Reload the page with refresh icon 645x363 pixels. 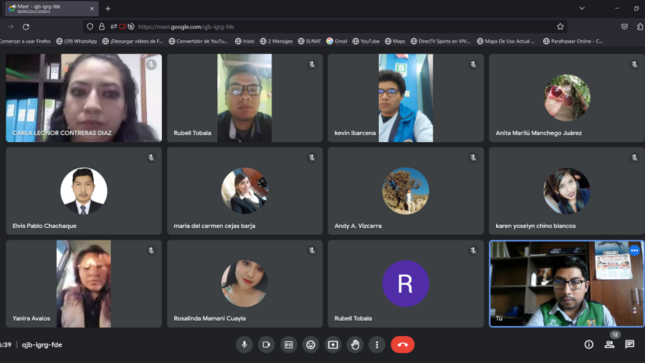[26, 27]
